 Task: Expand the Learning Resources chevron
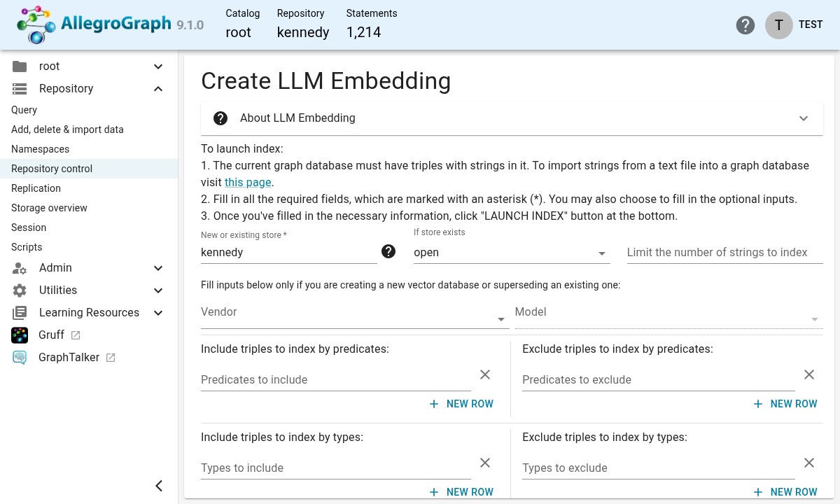point(158,313)
